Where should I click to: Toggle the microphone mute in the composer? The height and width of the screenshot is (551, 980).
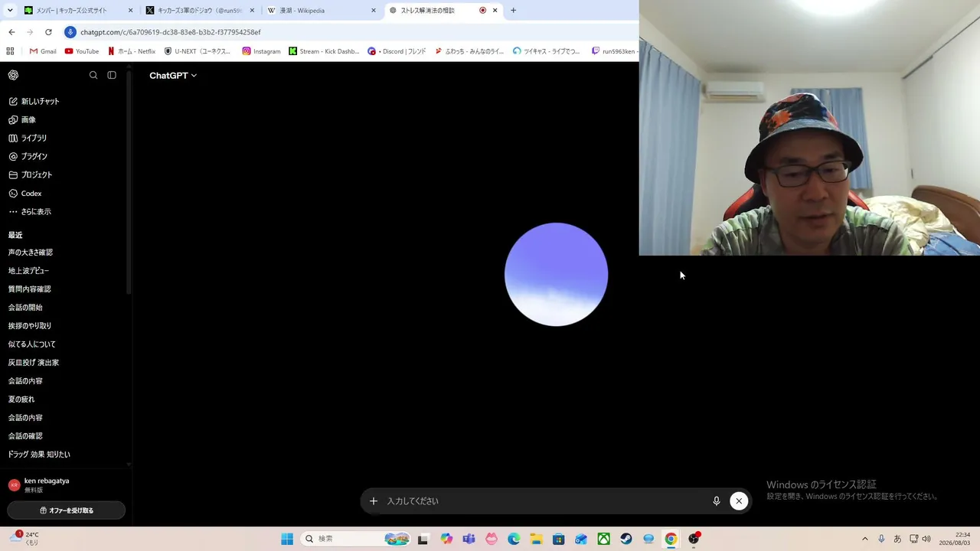717,501
